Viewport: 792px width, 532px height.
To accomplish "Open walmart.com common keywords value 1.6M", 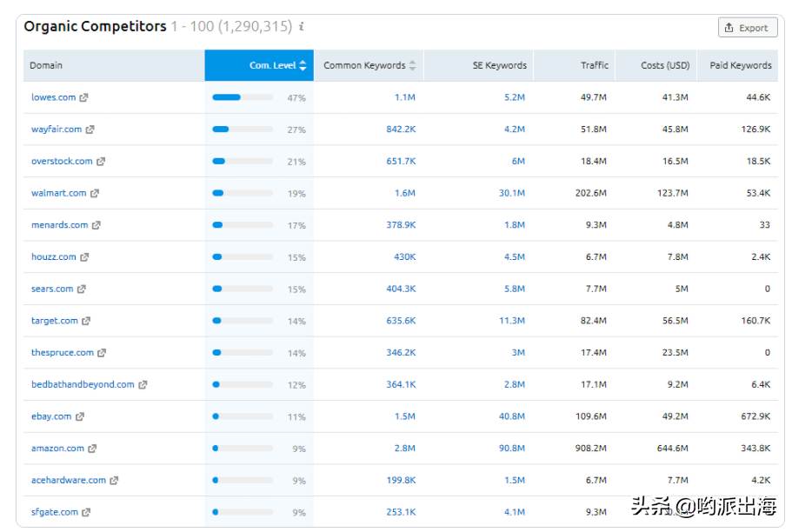I will click(x=404, y=192).
